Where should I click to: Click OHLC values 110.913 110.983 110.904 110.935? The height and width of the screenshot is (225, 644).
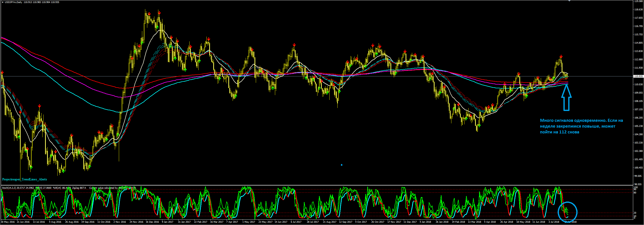[42, 2]
